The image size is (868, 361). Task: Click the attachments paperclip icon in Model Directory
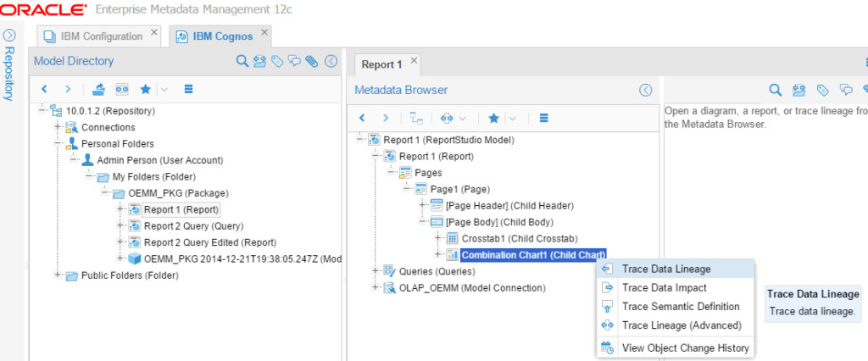(312, 61)
